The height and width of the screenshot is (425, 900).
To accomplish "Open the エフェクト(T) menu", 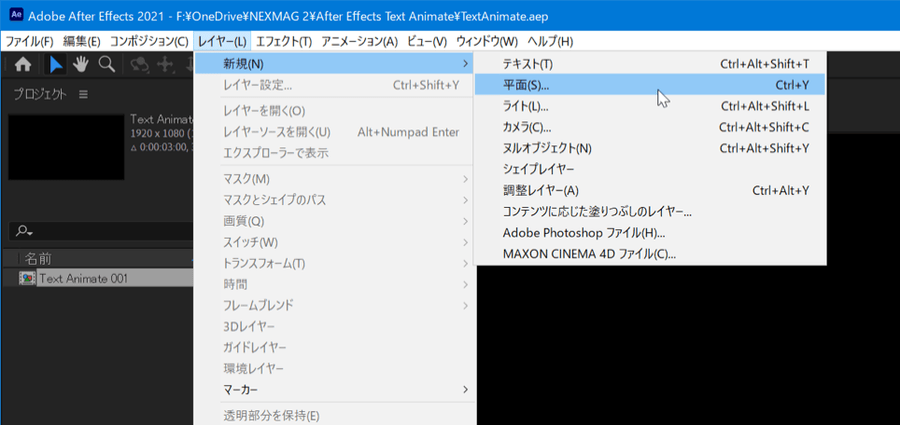I will pyautogui.click(x=284, y=41).
